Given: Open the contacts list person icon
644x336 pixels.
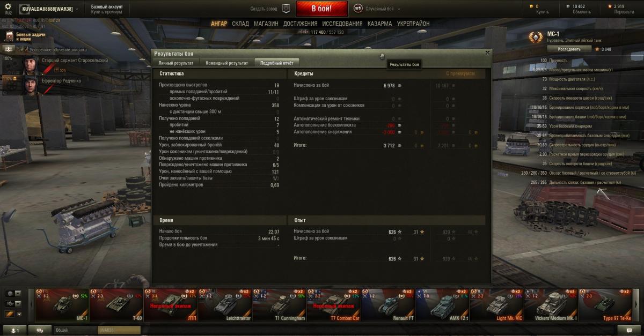Looking at the screenshot, I should 14,331.
